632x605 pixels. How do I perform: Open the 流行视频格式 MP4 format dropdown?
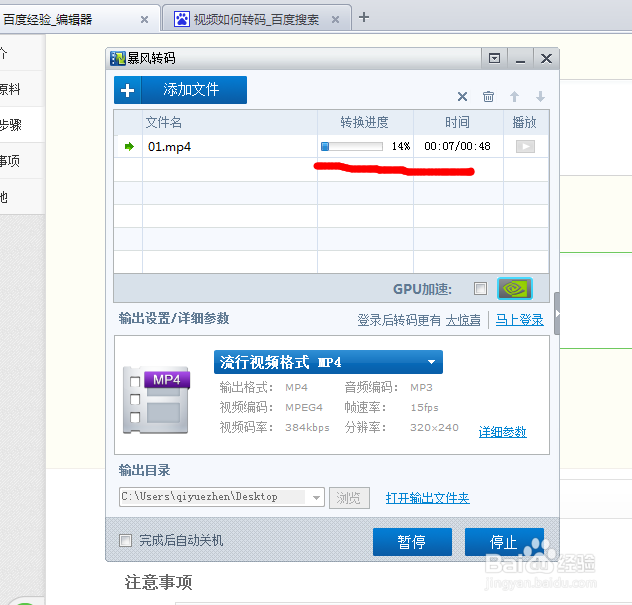tap(328, 362)
